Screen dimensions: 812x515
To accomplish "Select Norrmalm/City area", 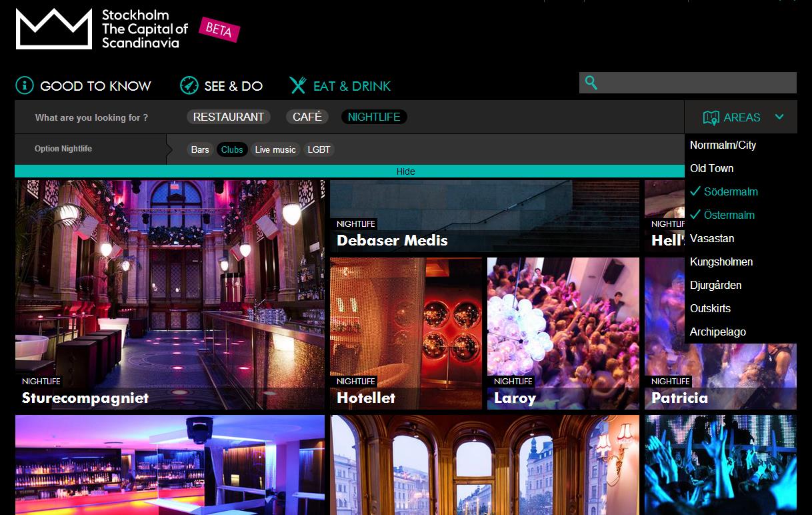I will 723,145.
